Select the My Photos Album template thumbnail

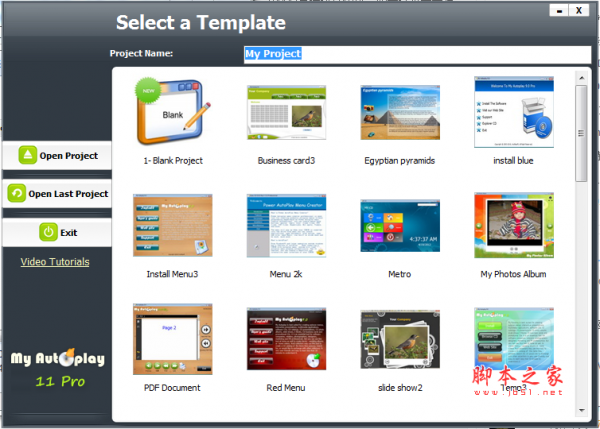click(x=514, y=225)
